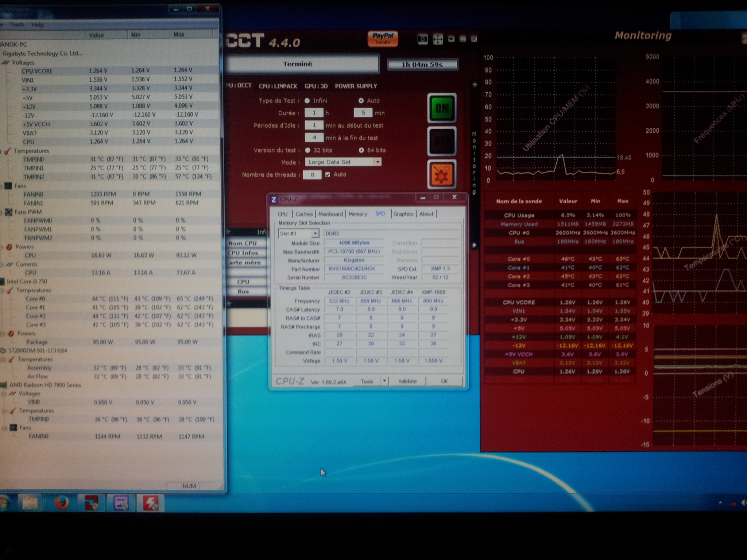Open the file explorer folder in taskbar
Screen dimensions: 747x560
tap(30, 503)
